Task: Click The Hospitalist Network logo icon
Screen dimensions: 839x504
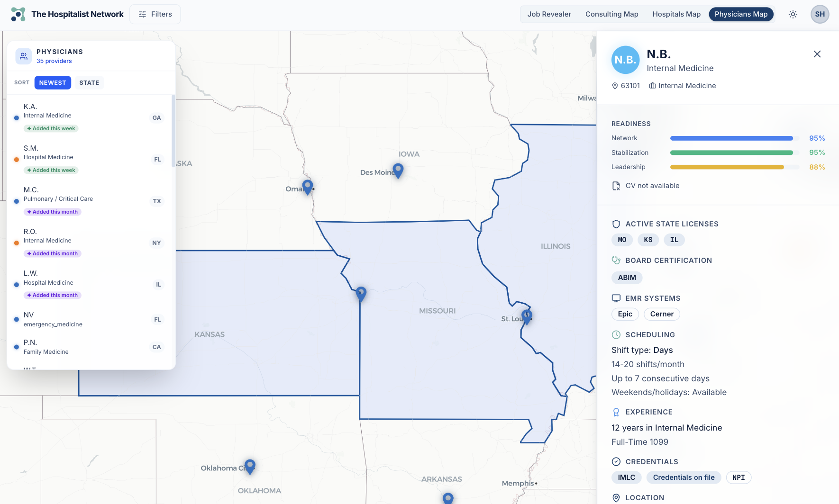Action: click(18, 14)
